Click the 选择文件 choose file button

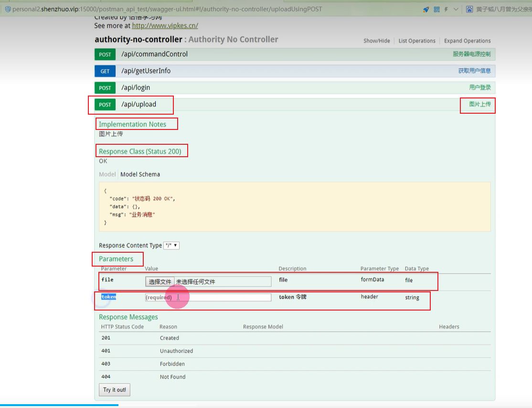click(x=160, y=282)
